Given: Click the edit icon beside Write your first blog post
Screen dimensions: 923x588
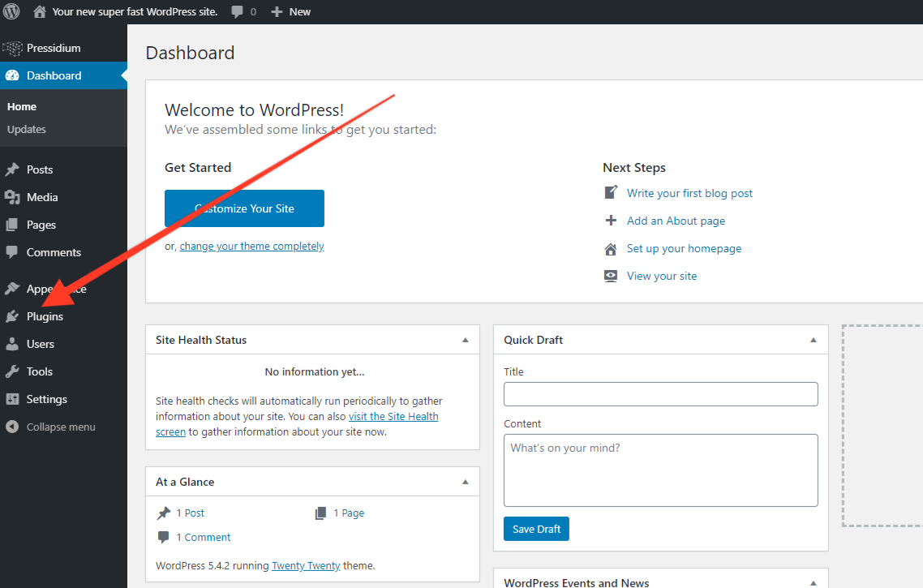Looking at the screenshot, I should click(611, 192).
